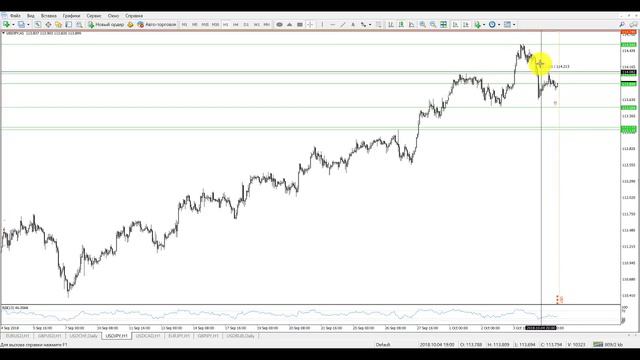Open the indicators list icon
Image resolution: width=640 pixels, height=360 pixels.
point(478,24)
